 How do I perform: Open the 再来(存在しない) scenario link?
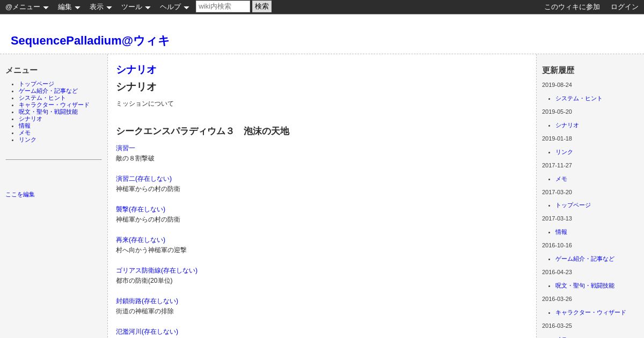pos(141,240)
